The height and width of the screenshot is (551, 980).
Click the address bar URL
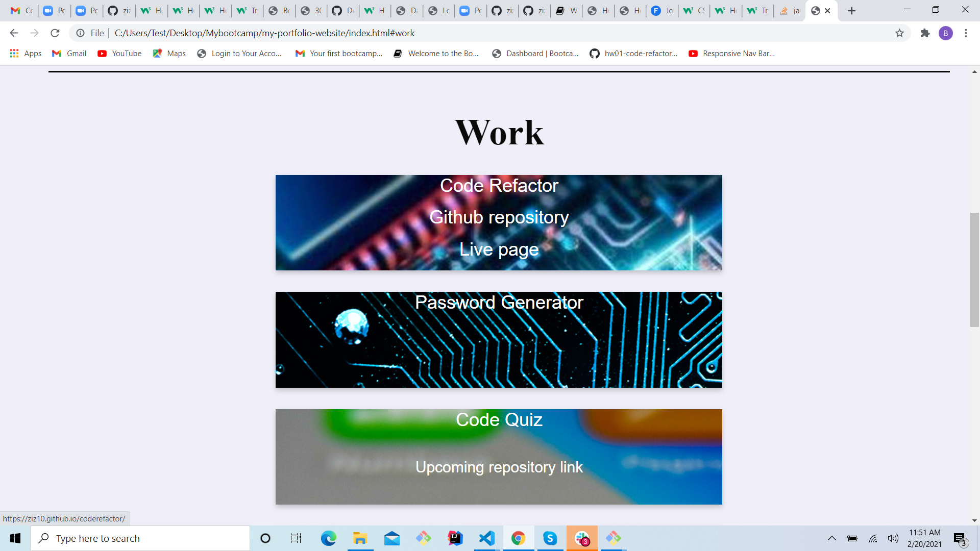tap(264, 33)
